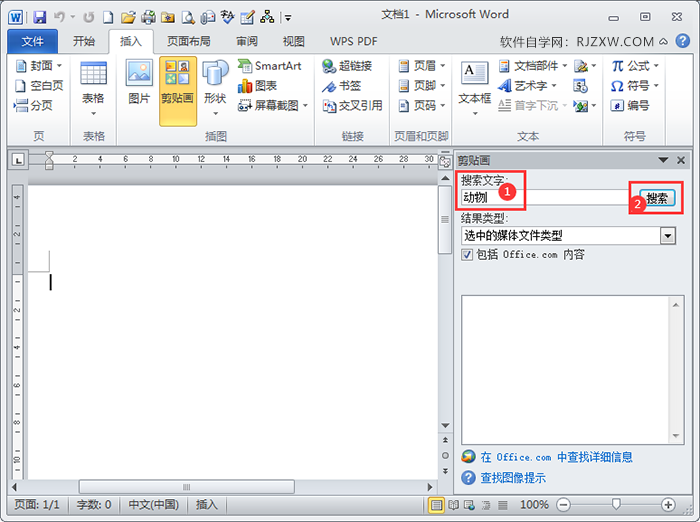This screenshot has height=522, width=700.
Task: Click the horizontal scrollbar thumb
Action: [187, 487]
